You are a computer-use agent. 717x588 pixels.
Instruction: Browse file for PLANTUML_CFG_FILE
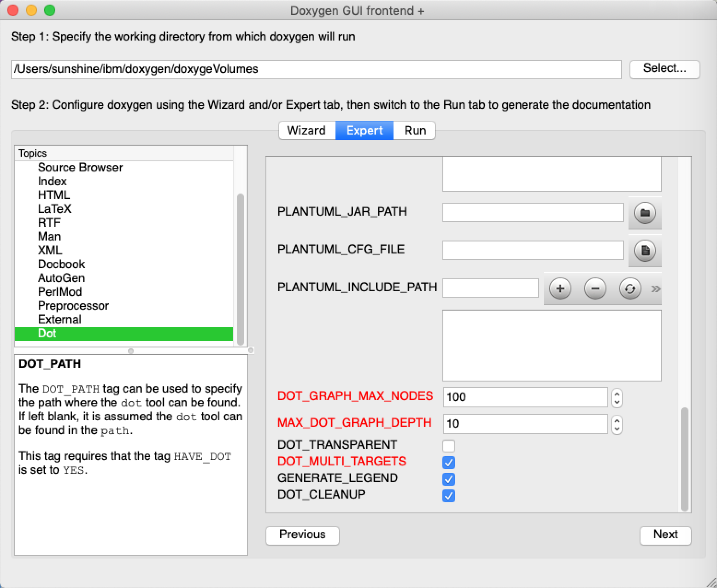point(645,251)
